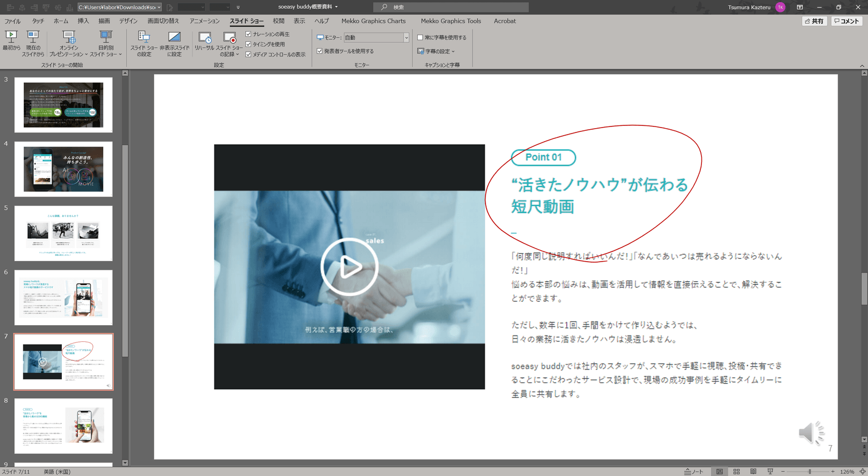Open the Mekko Graphics Charts tab
This screenshot has width=868, height=476.
[373, 21]
